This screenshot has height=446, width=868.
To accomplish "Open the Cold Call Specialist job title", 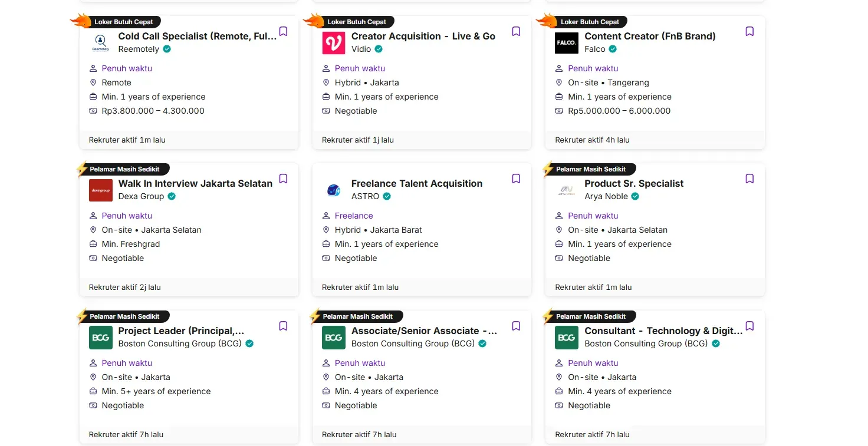I will coord(197,36).
